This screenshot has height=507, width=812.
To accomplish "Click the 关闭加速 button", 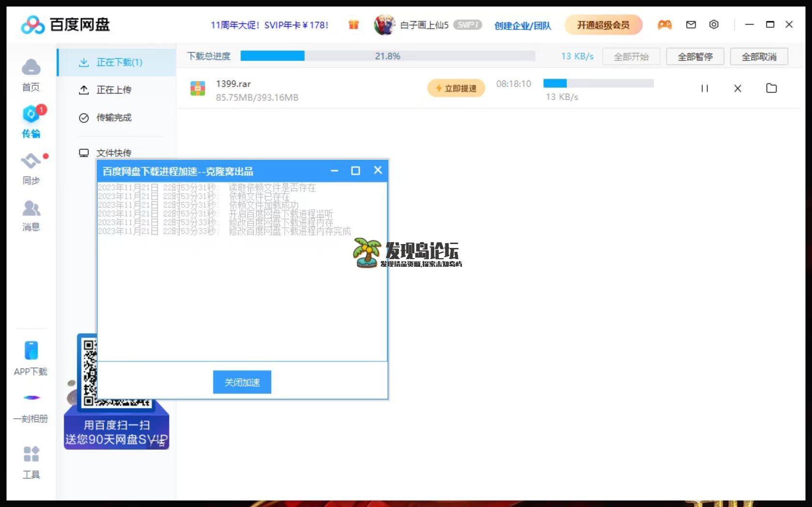I will (242, 382).
